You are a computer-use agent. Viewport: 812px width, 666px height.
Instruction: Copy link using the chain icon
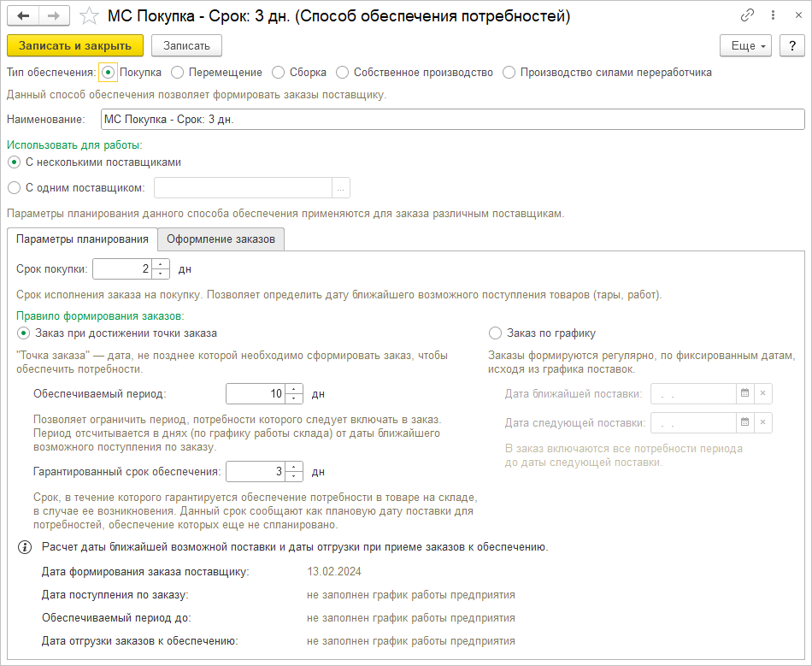(x=747, y=15)
